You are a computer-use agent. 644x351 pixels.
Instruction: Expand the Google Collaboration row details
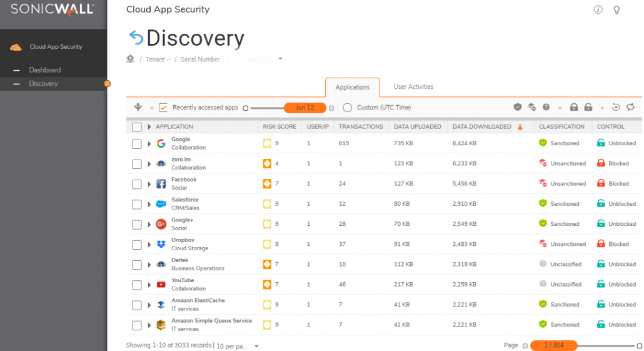click(149, 144)
